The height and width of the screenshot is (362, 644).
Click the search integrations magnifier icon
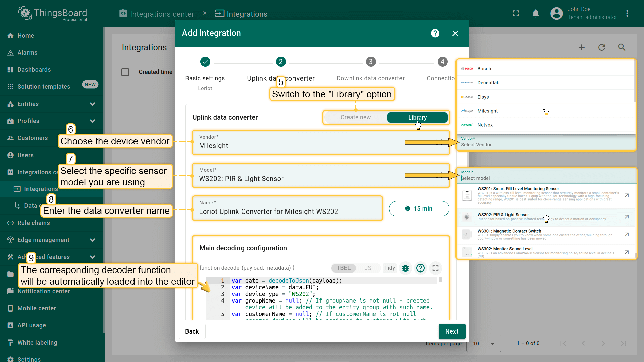point(622,47)
